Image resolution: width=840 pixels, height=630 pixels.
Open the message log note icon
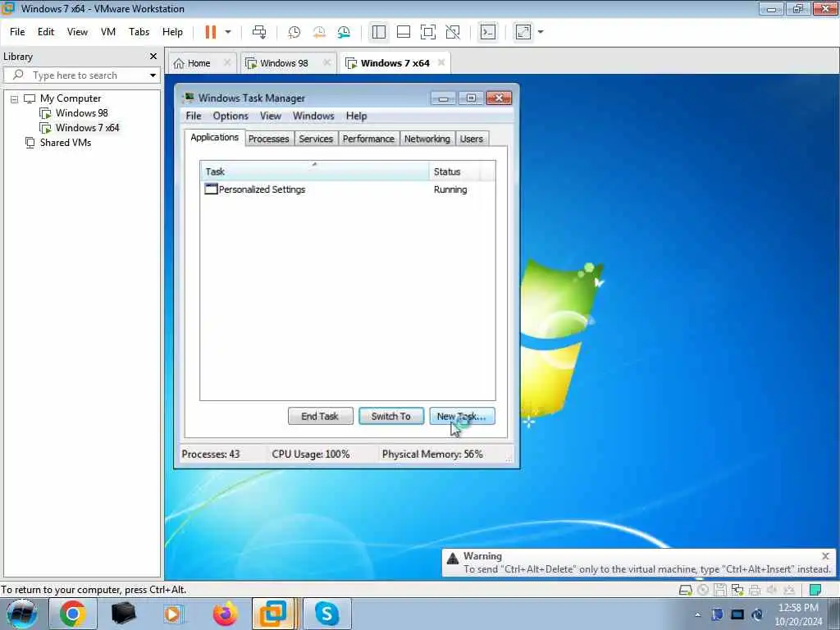coord(815,591)
